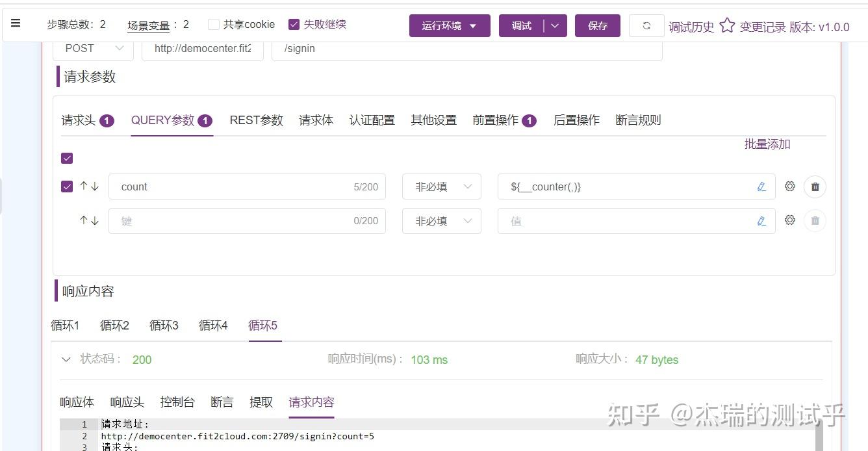Enable the 共享cookie checkbox
The width and height of the screenshot is (868, 451).
214,24
